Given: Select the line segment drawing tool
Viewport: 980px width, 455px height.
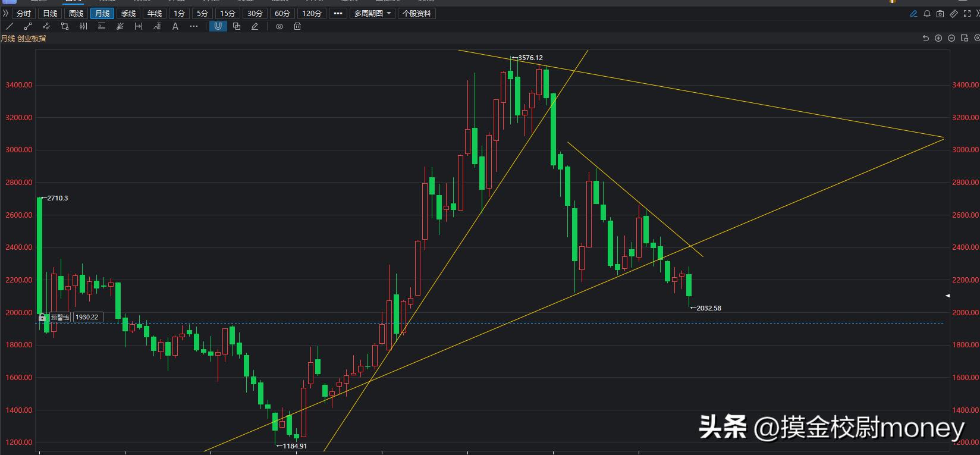Looking at the screenshot, I should pyautogui.click(x=27, y=26).
